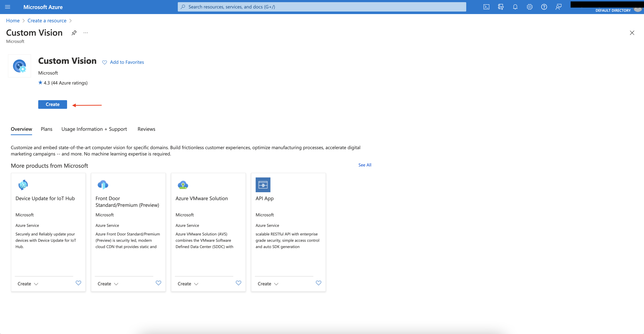Click See All products link

point(365,165)
